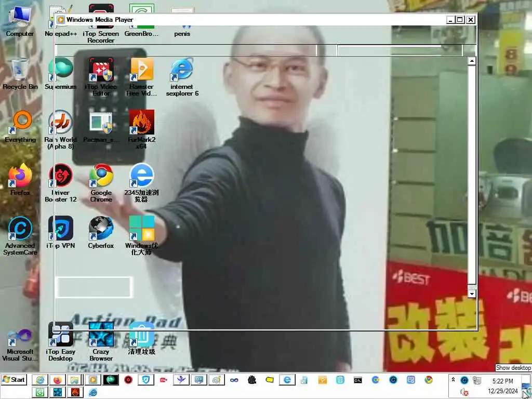Expand the hidden tray icons arrow
The width and height of the screenshot is (532, 399).
tap(453, 380)
